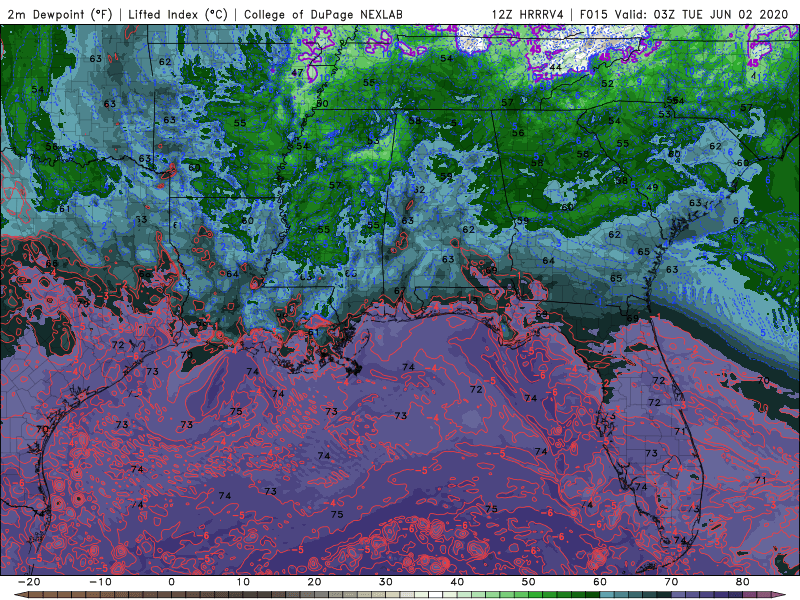This screenshot has height=600, width=800.
Task: Click the brown swatch below -20 on color bar
Action: (x=36, y=594)
